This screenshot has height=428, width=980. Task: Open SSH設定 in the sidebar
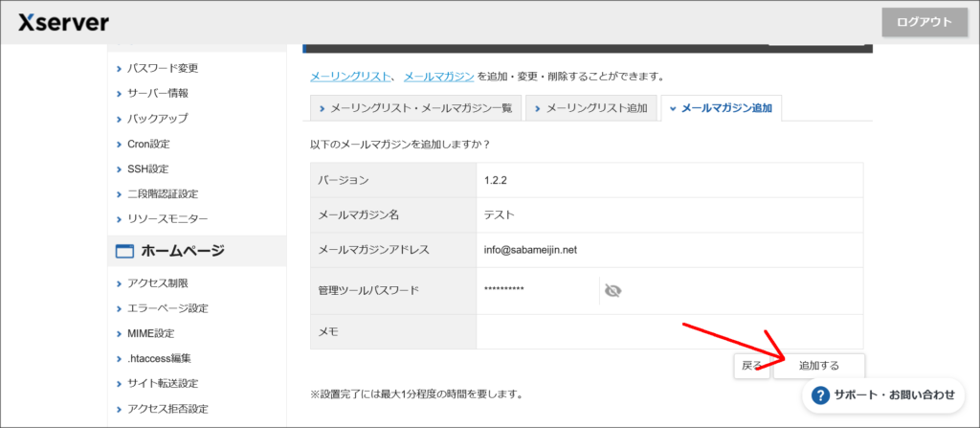(x=147, y=169)
